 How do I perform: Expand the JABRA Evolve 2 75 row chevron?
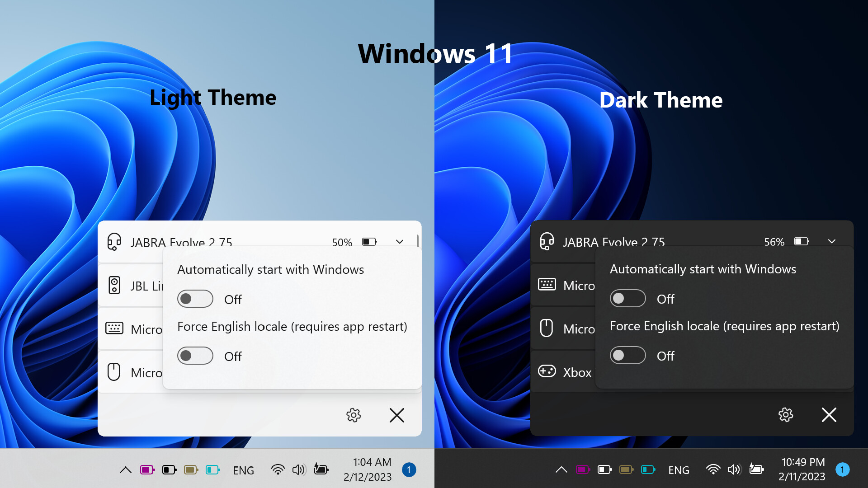pos(400,242)
